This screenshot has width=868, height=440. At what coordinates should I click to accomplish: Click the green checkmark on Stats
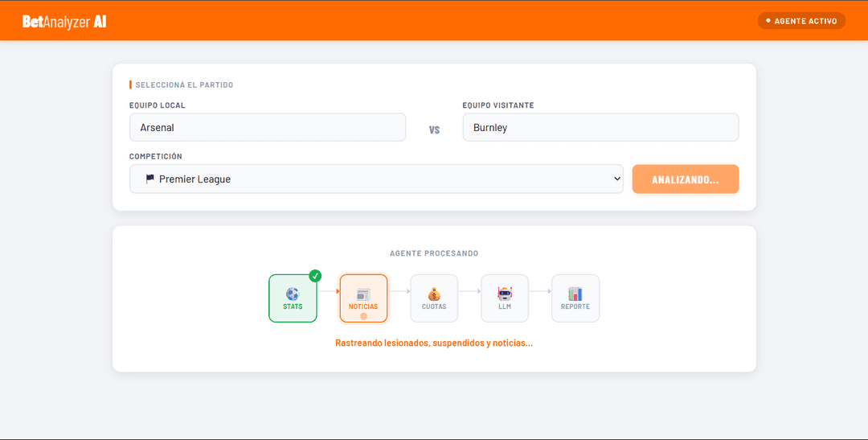(316, 275)
